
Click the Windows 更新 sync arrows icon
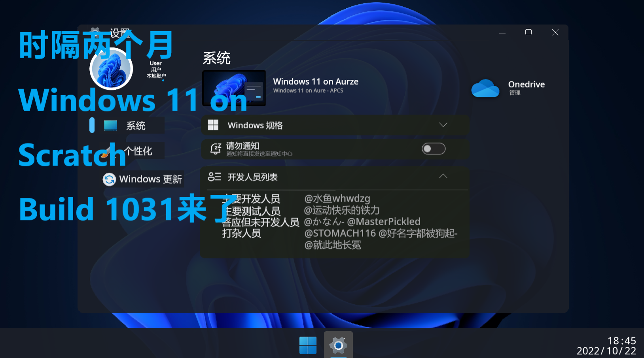[108, 179]
